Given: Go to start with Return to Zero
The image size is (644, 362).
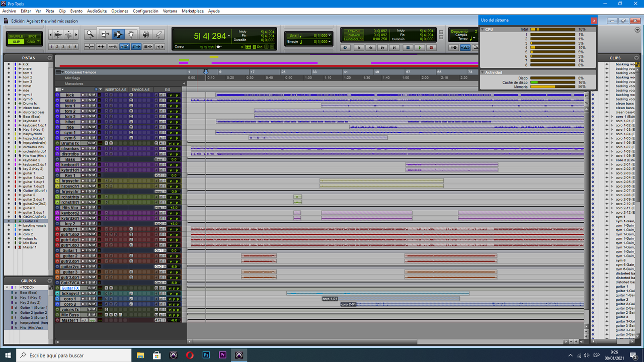Looking at the screenshot, I should [x=359, y=48].
